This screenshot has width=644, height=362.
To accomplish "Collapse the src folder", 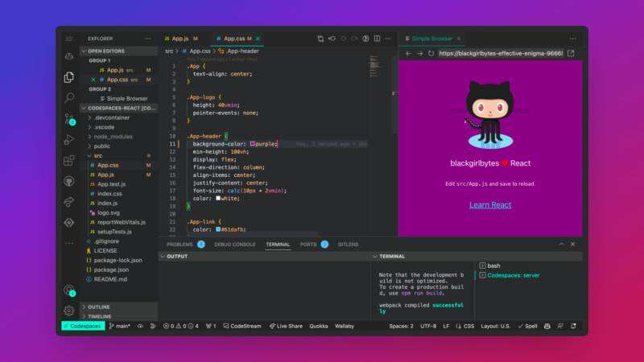I will [97, 155].
